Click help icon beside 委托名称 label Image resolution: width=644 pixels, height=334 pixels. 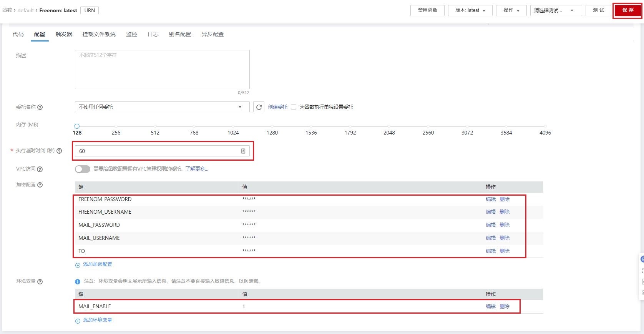point(40,107)
